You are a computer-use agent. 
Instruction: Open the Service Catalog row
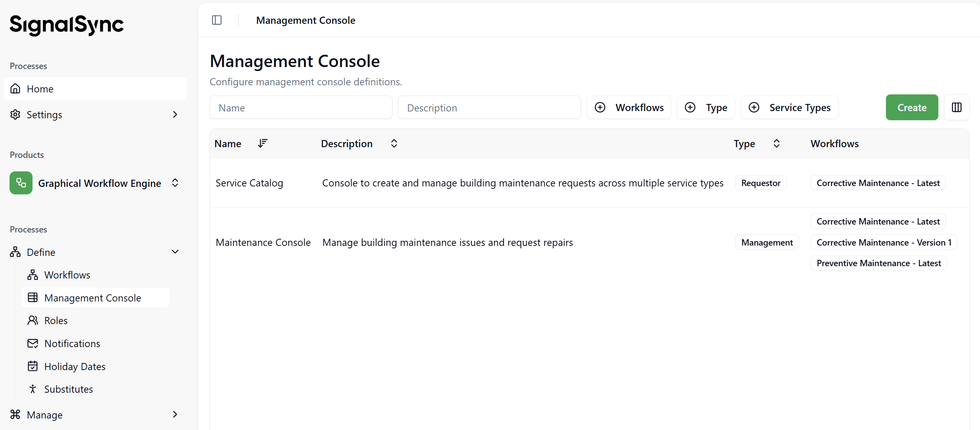pos(589,182)
